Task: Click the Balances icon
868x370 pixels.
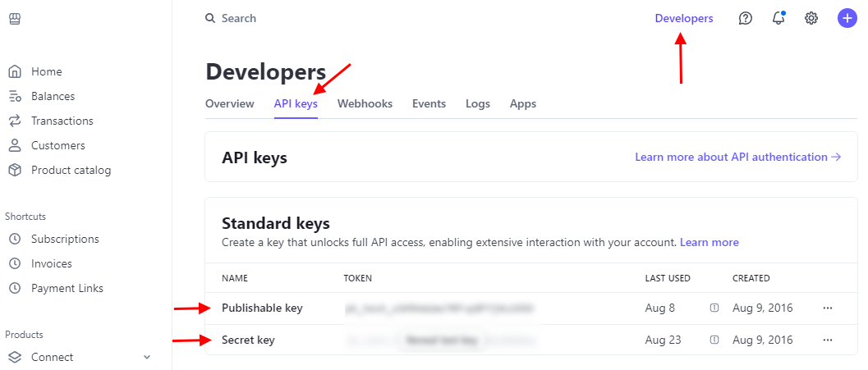Action: click(x=15, y=96)
